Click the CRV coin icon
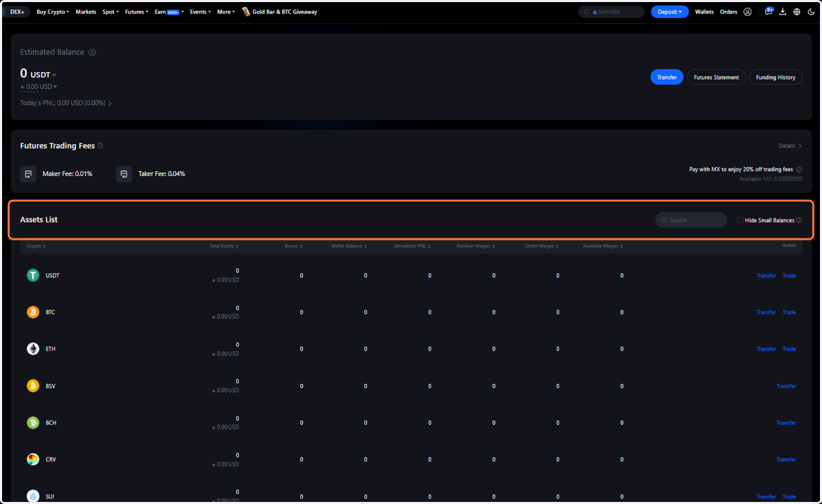 33,459
